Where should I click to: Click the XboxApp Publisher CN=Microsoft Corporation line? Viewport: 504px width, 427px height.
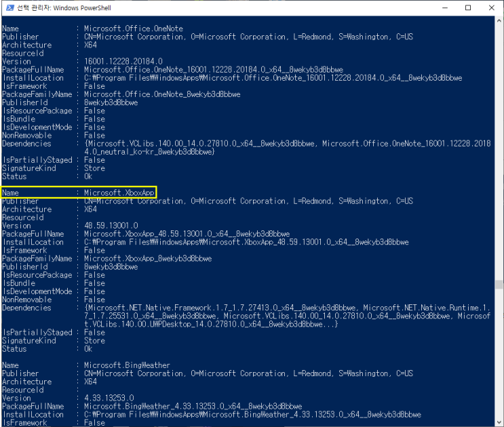click(x=248, y=201)
